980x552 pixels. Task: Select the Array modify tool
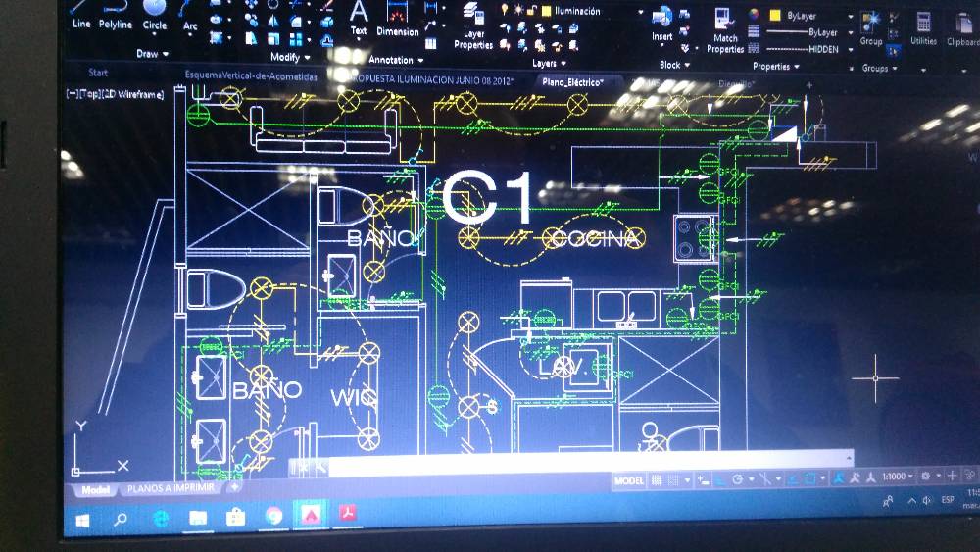[x=296, y=39]
